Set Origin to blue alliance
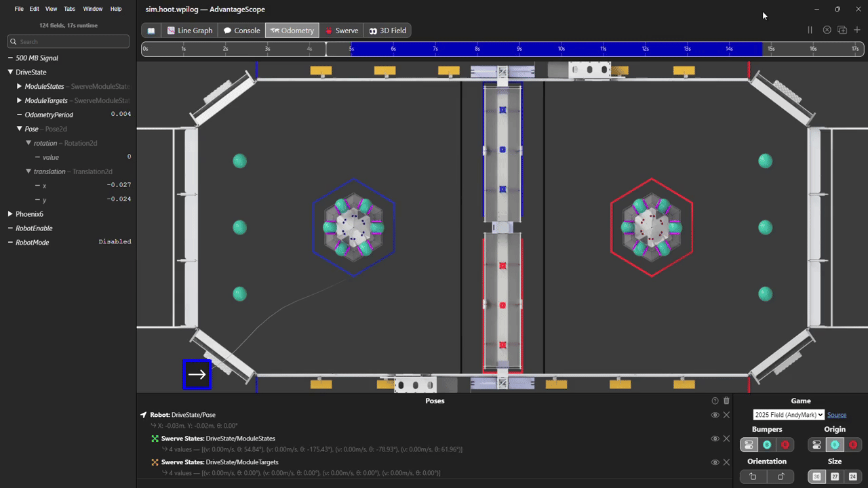 click(x=835, y=445)
